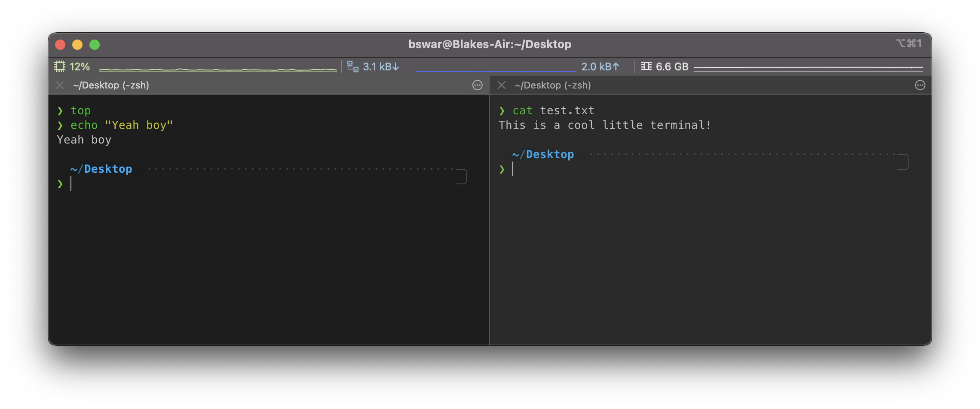The image size is (980, 409).
Task: Click the 12% CPU usage readout
Action: click(x=80, y=67)
